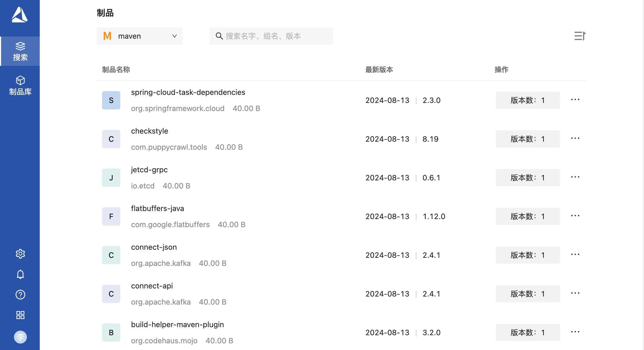The width and height of the screenshot is (644, 350).
Task: Click the C avatar of connect-json
Action: (111, 255)
